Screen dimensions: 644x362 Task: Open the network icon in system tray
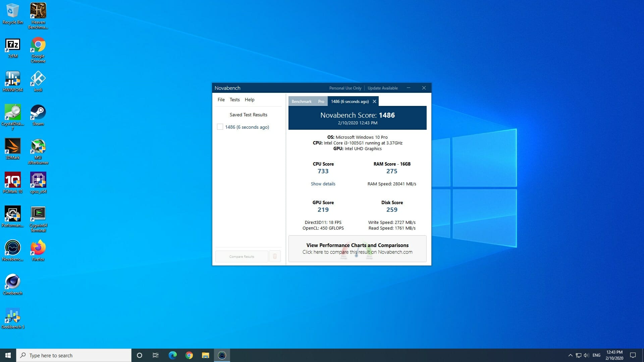click(579, 355)
